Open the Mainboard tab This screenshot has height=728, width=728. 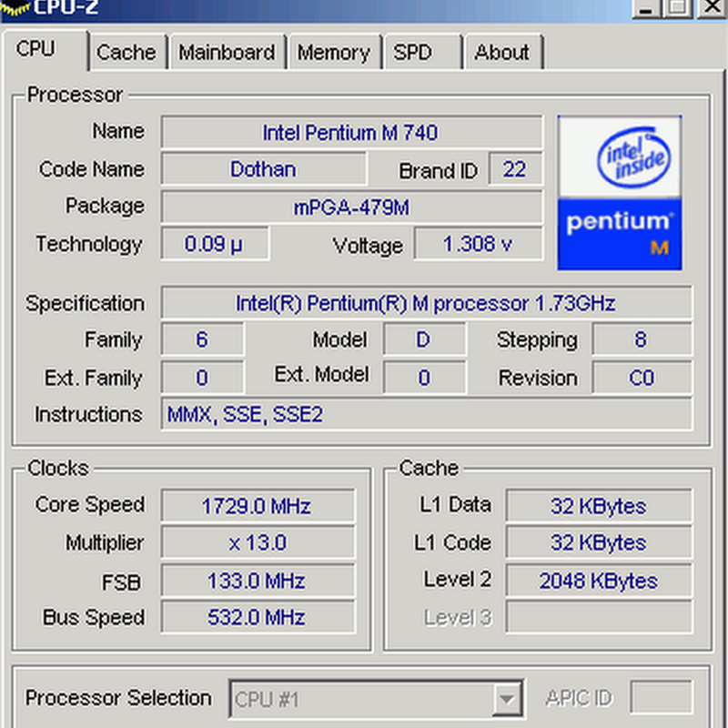point(227,52)
